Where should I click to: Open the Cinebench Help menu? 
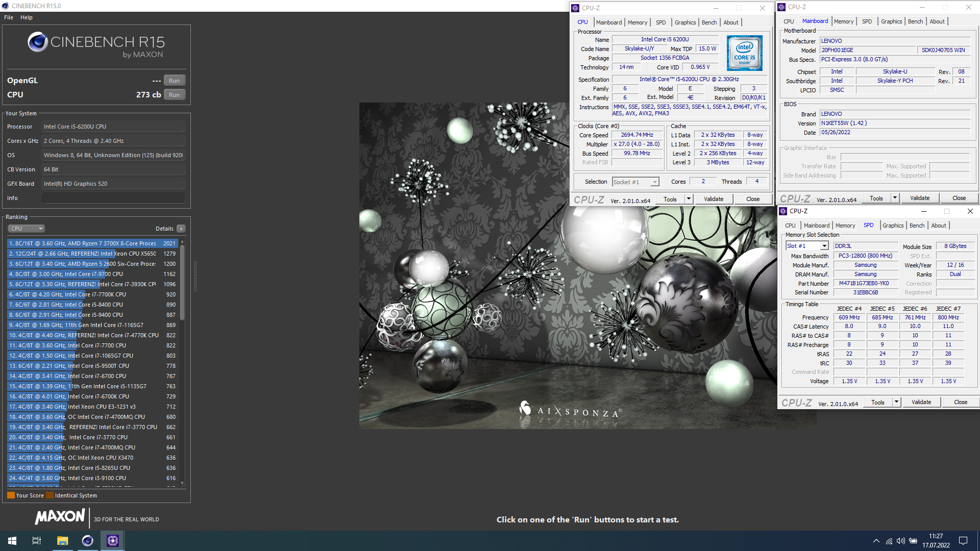27,17
